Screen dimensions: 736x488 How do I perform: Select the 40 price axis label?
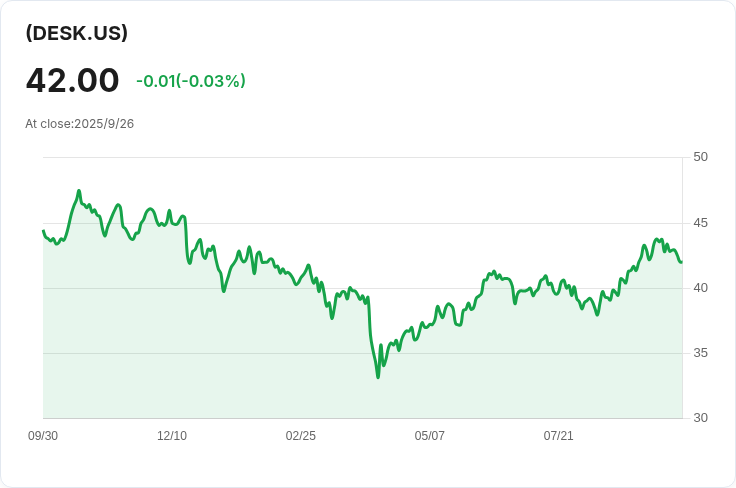[700, 288]
